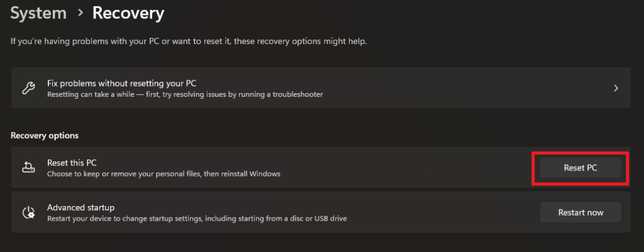Screen dimensions: 644x252
Task: Click the breadcrumb arrow after System
Action: tap(79, 13)
